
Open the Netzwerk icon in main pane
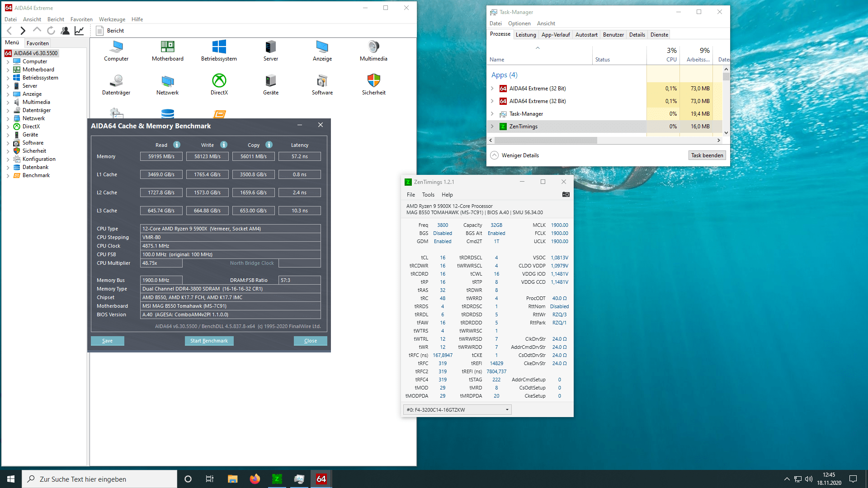[168, 84]
